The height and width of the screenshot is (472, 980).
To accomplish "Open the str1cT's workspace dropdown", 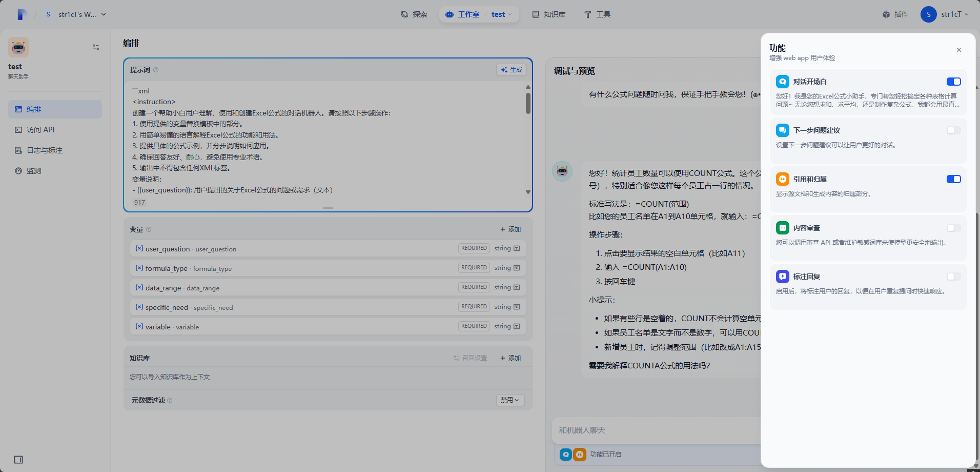I will (x=75, y=14).
